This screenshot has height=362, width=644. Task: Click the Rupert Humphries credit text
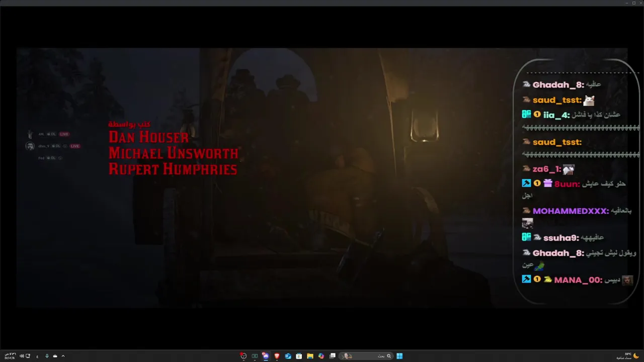pyautogui.click(x=173, y=169)
